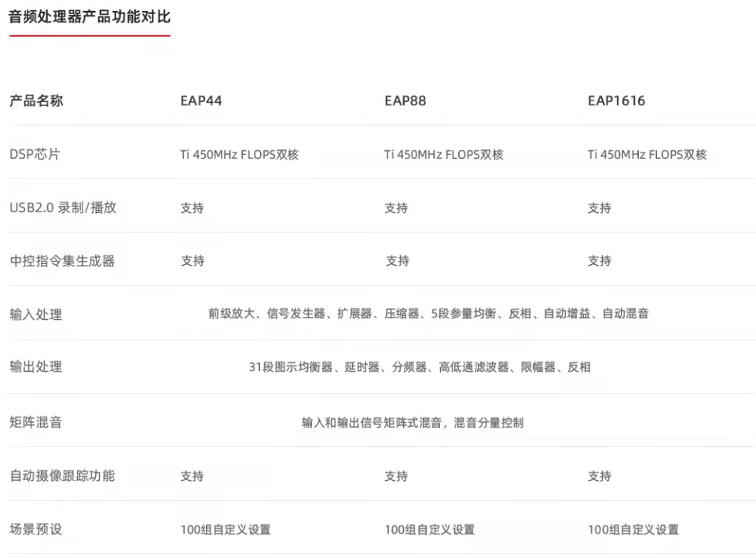Viewport: 756px width, 558px height.
Task: Click Ti 450MHz FLOPS双核 under EAP44
Action: click(x=240, y=155)
